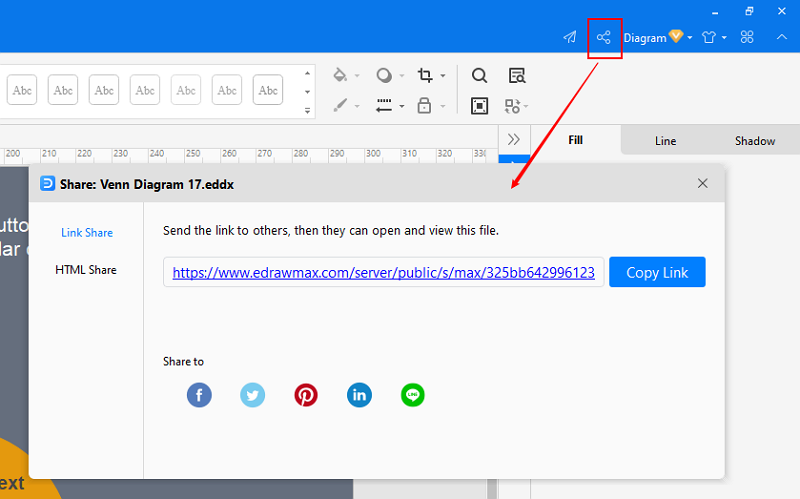Click the Line pen tool icon
The width and height of the screenshot is (800, 499).
click(340, 106)
